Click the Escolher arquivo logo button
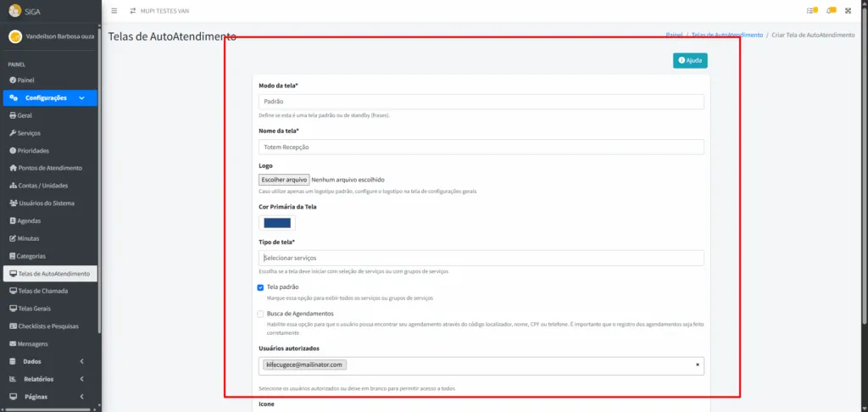 tap(284, 180)
